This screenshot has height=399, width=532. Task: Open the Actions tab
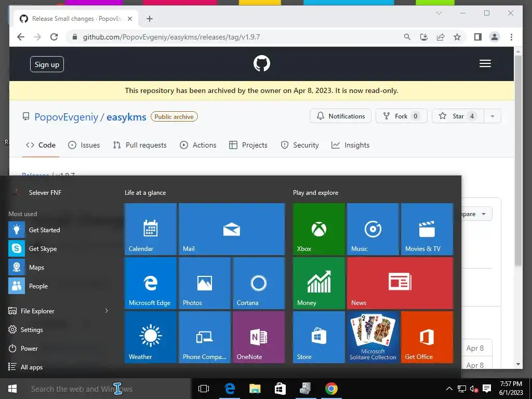[x=198, y=145]
